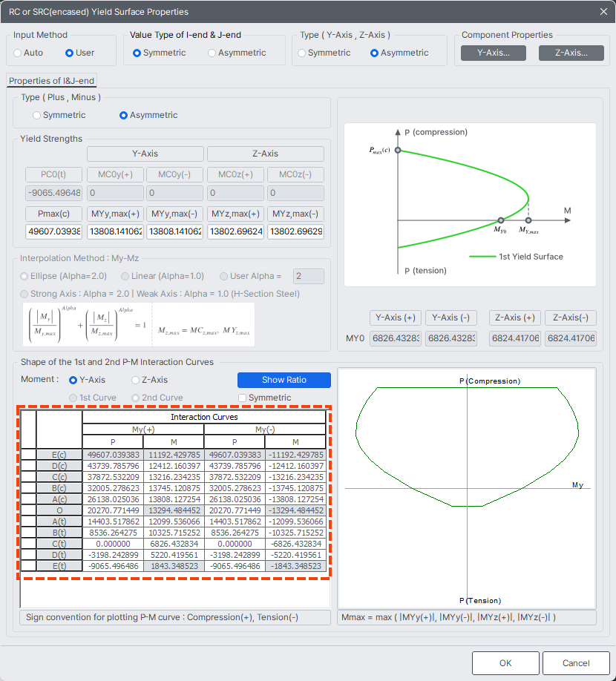This screenshot has width=616, height=681.
Task: Close the Yield Surface Properties dialog
Action: pos(603,12)
